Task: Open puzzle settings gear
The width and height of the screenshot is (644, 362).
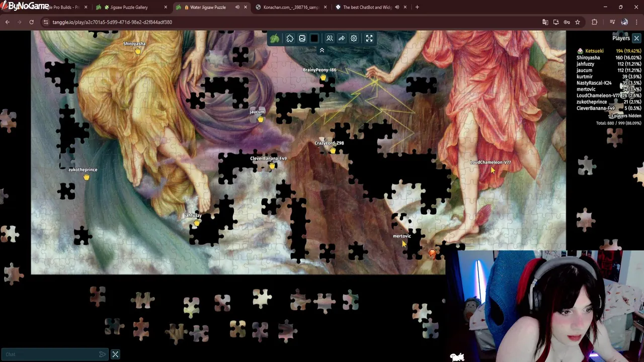Action: point(354,39)
